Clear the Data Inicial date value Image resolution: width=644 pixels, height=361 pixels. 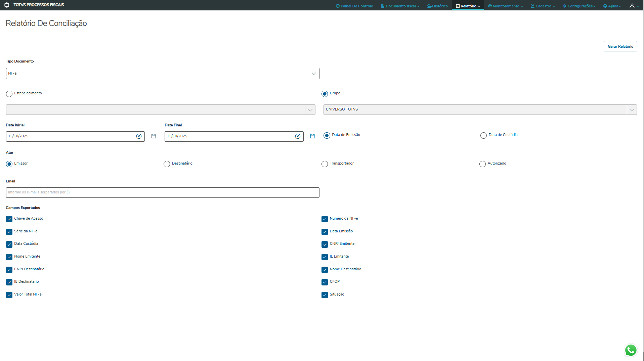139,136
